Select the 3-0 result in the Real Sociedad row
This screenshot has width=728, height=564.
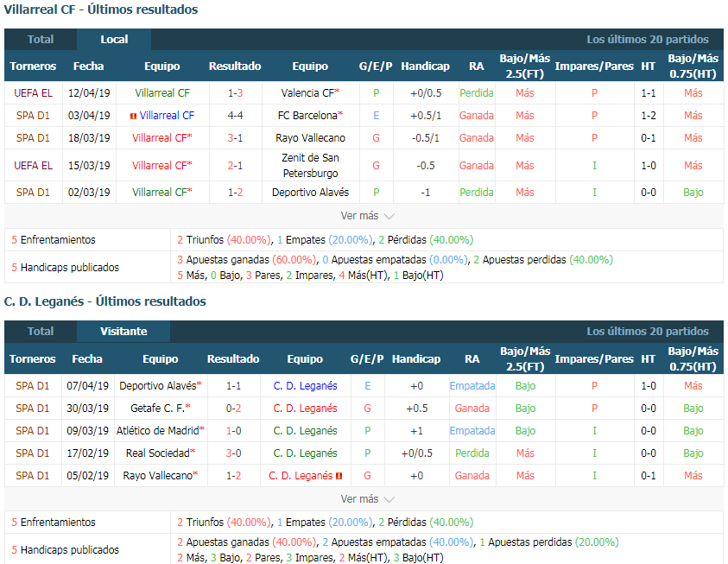pos(233,453)
